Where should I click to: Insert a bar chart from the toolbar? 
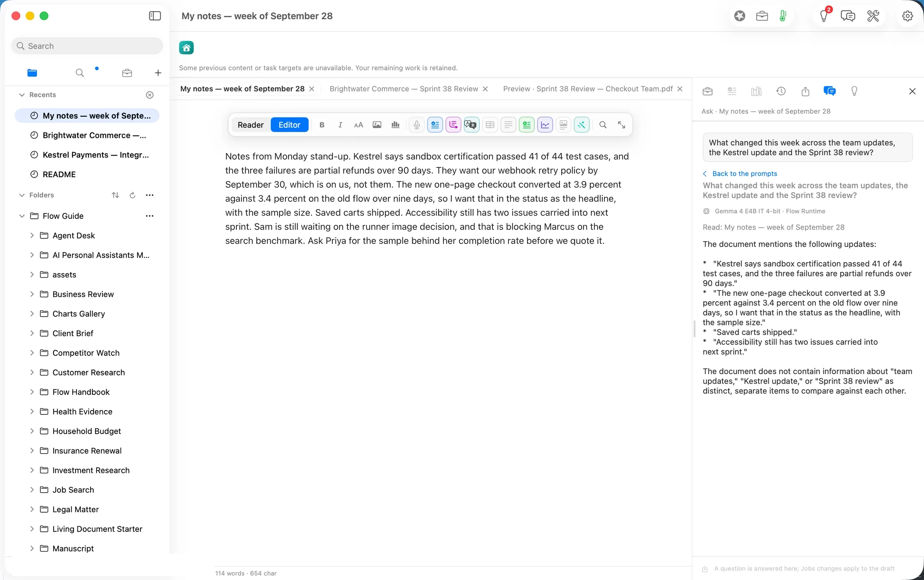[x=395, y=125]
